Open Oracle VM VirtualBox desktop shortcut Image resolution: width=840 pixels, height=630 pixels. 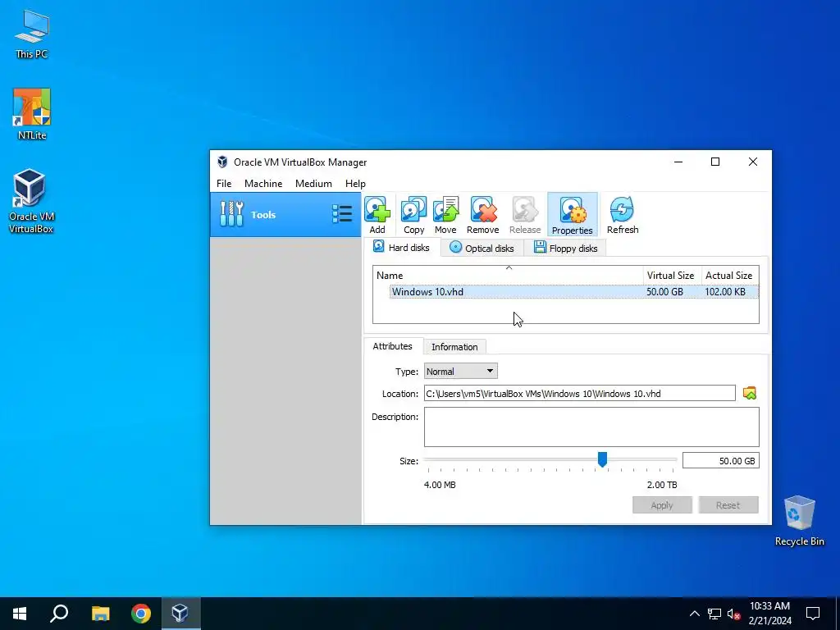31,202
